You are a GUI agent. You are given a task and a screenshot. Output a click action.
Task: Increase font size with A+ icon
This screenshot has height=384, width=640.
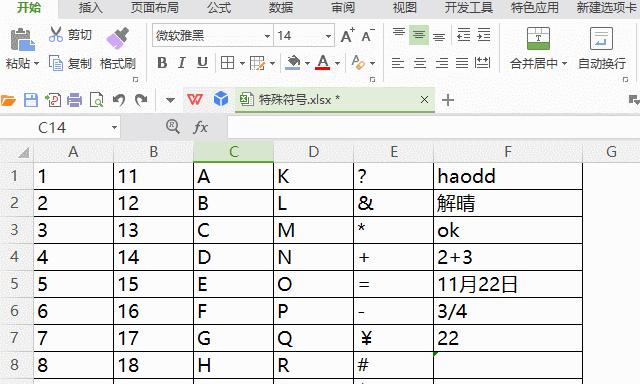pyautogui.click(x=347, y=36)
